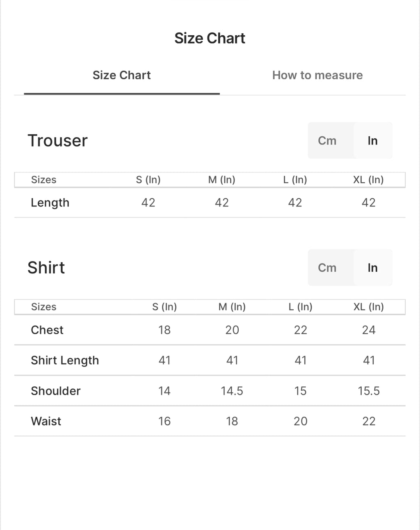Switch Shirt units to Cm
Screen dimensions: 420x530
327,268
